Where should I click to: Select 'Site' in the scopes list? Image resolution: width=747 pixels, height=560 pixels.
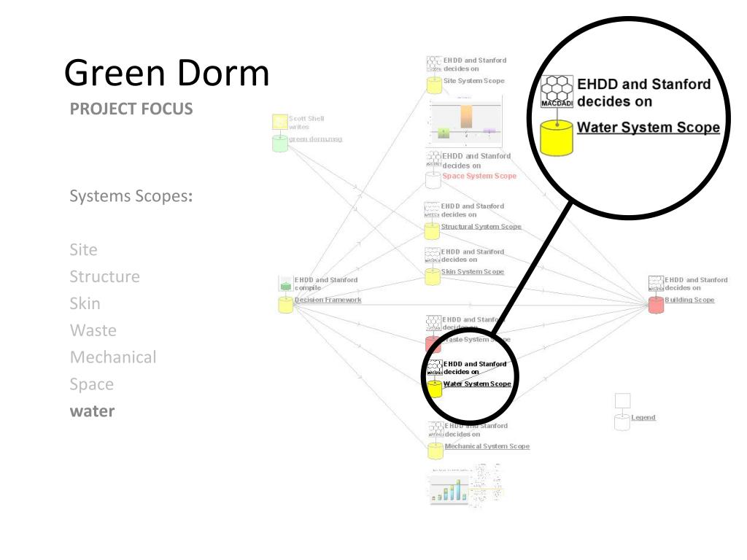tap(83, 249)
